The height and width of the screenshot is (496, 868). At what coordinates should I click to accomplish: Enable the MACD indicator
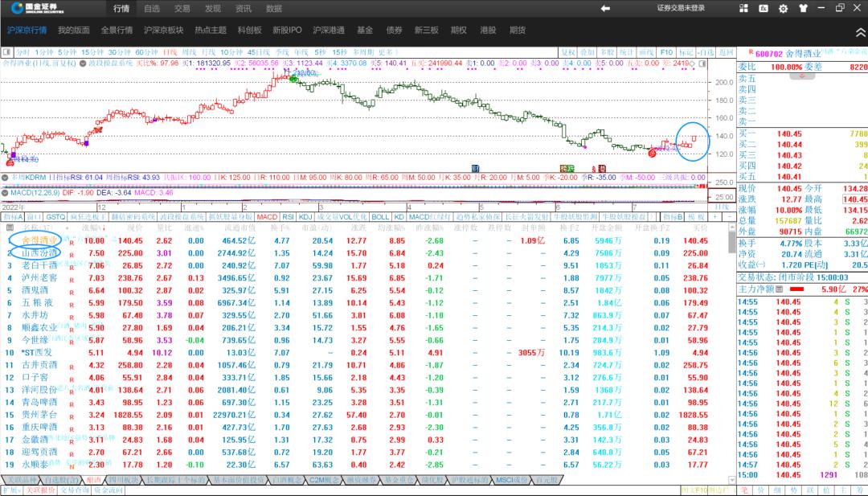tap(267, 217)
